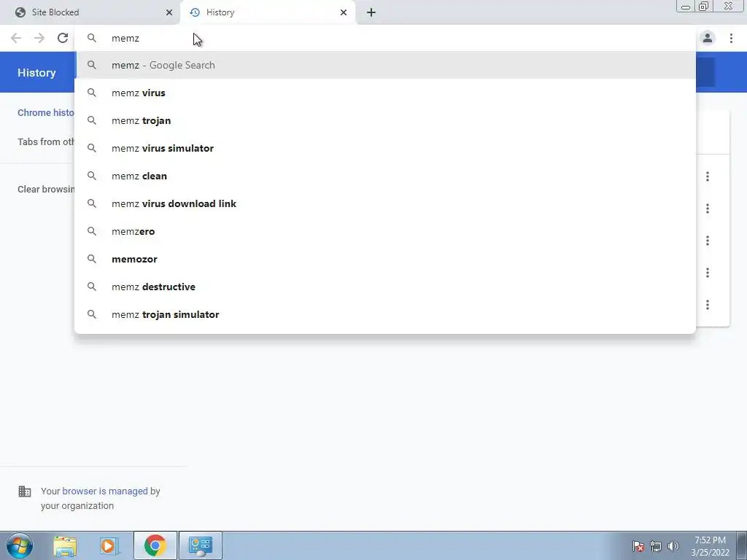Click search icon beside 'memz virus'

coord(92,93)
